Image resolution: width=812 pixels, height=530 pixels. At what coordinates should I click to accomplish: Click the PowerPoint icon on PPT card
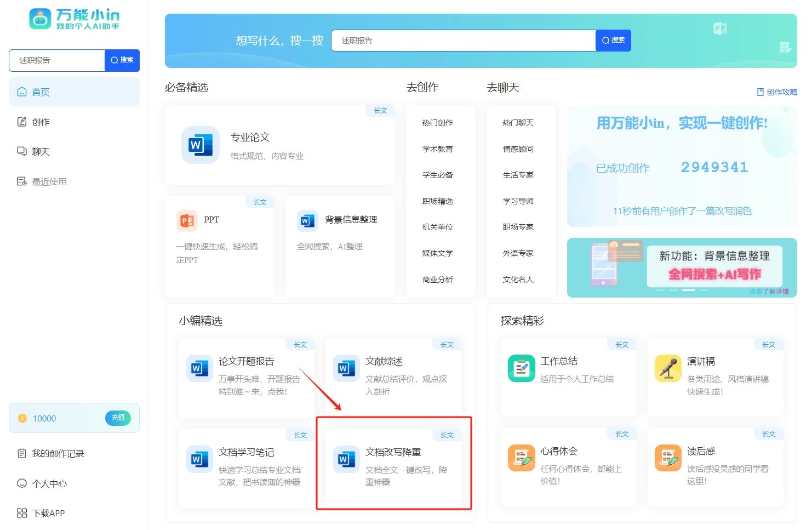tap(187, 221)
